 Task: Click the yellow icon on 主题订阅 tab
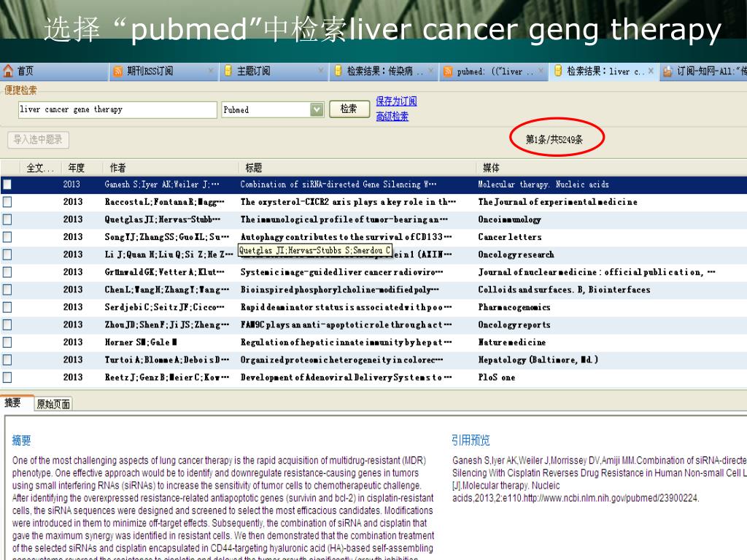[228, 71]
